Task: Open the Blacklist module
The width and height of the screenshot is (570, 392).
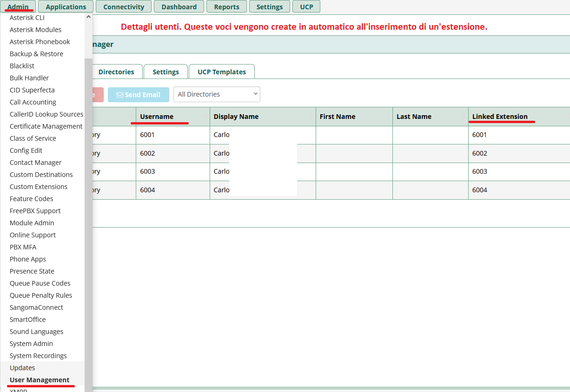Action: [22, 66]
